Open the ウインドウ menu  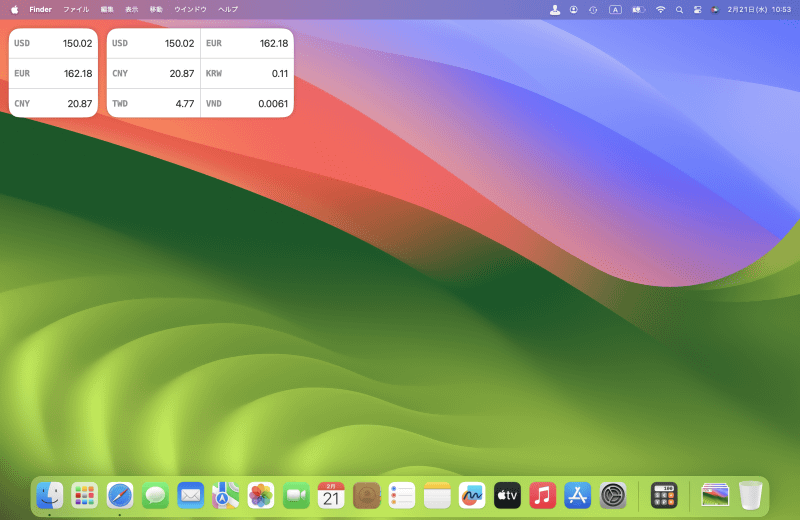tap(190, 10)
